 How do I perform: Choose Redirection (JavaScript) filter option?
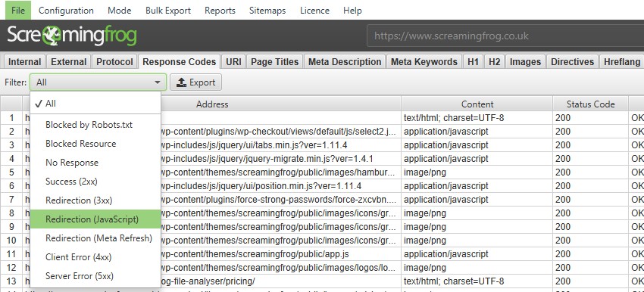coord(95,219)
